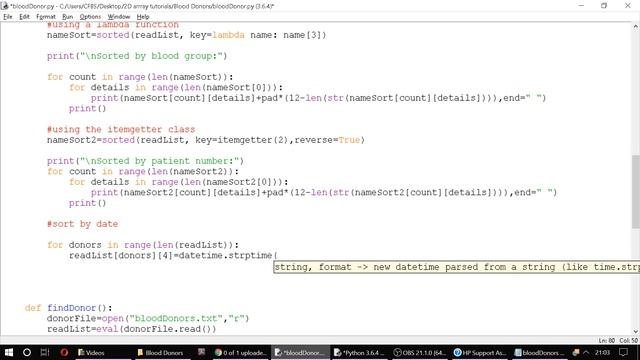Viewport: 640px width, 360px height.
Task: Click the scrollbar up arrow
Action: [x=636, y=27]
